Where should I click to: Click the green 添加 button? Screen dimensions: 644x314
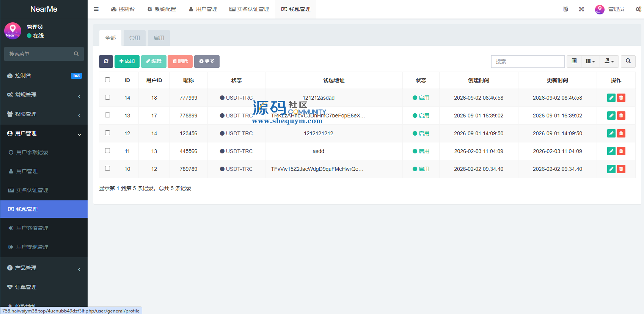coord(127,61)
